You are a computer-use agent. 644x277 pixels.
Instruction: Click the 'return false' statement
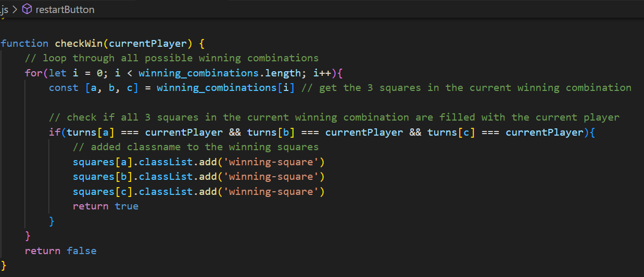[x=60, y=251]
